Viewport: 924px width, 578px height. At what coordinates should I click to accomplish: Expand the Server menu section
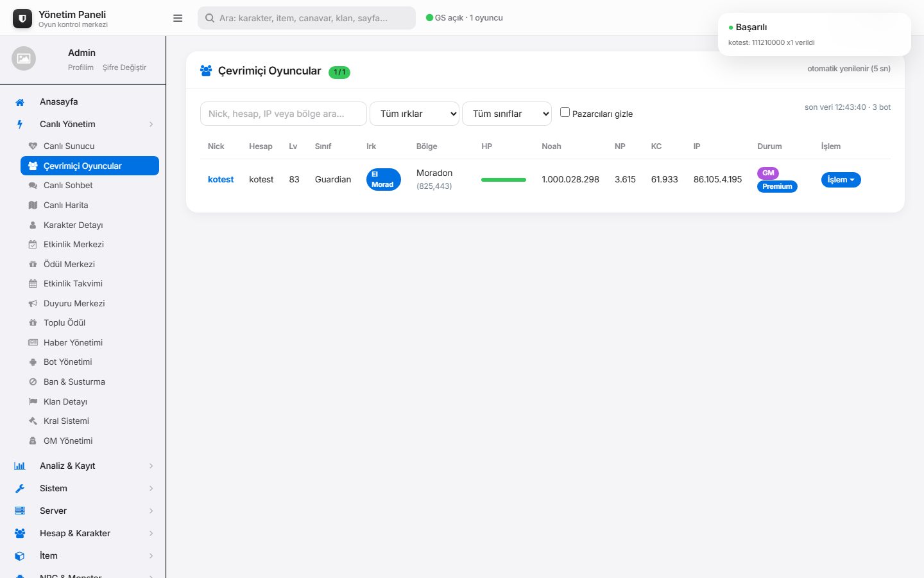click(x=83, y=511)
